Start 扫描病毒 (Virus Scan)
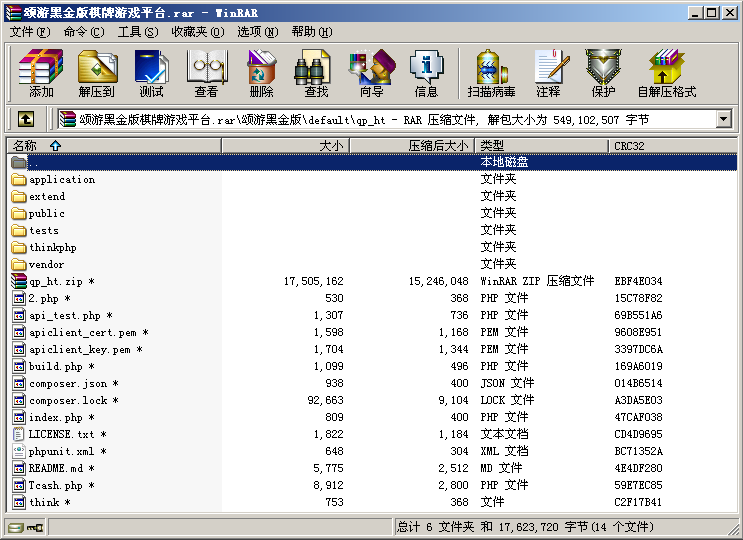Screen dimensions: 743x540 [491, 74]
